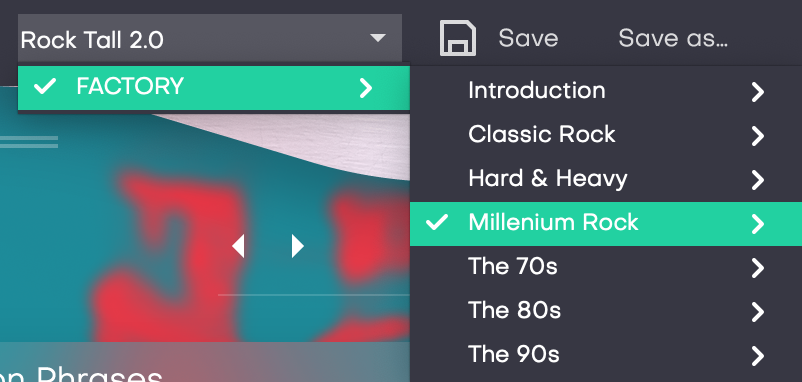Click the Save button
The width and height of the screenshot is (802, 382).
528,38
